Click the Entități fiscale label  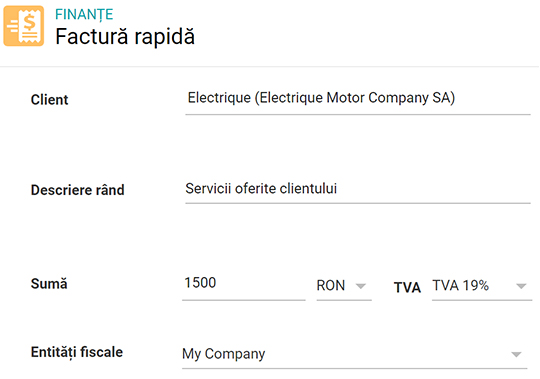[x=77, y=352]
